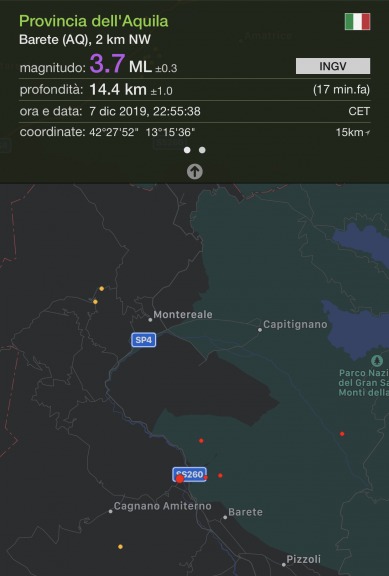The width and height of the screenshot is (389, 576).
Task: Open the INGV source button
Action: [333, 66]
